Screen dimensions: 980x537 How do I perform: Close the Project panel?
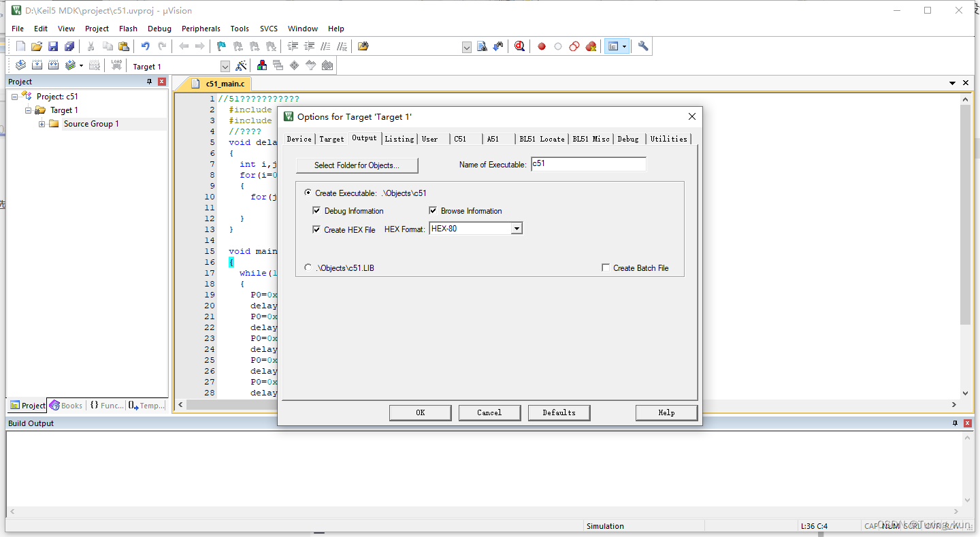pos(162,82)
